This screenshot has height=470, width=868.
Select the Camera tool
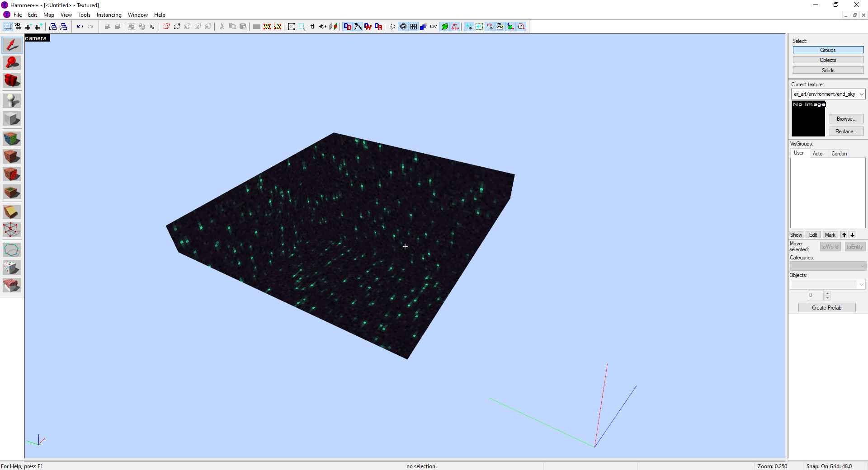pos(12,80)
